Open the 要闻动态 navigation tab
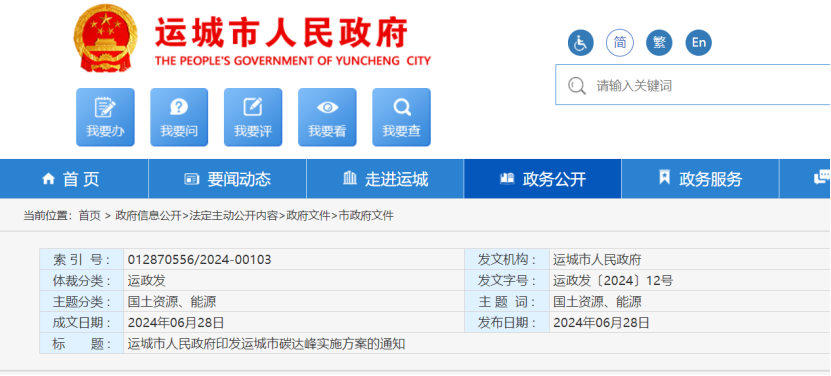Viewport: 831px width, 376px height. 227,179
